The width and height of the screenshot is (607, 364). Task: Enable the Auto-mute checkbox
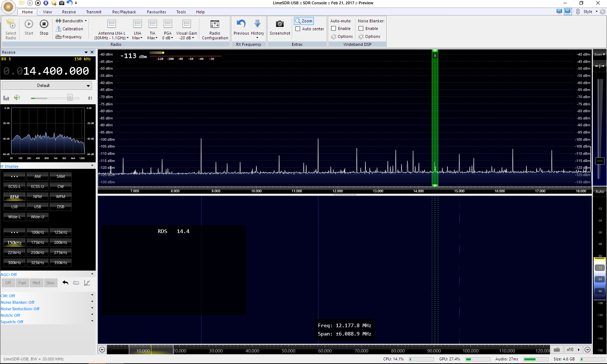click(x=334, y=28)
